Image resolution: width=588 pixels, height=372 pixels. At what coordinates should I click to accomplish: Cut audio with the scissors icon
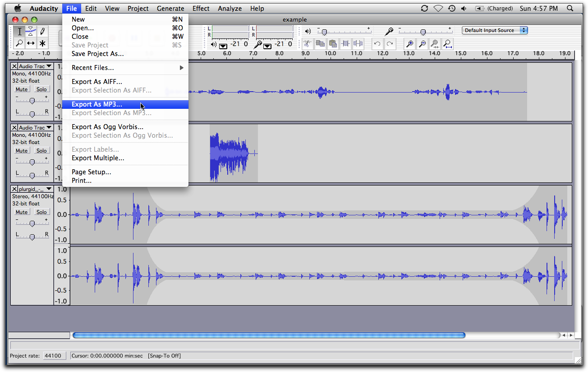[307, 43]
